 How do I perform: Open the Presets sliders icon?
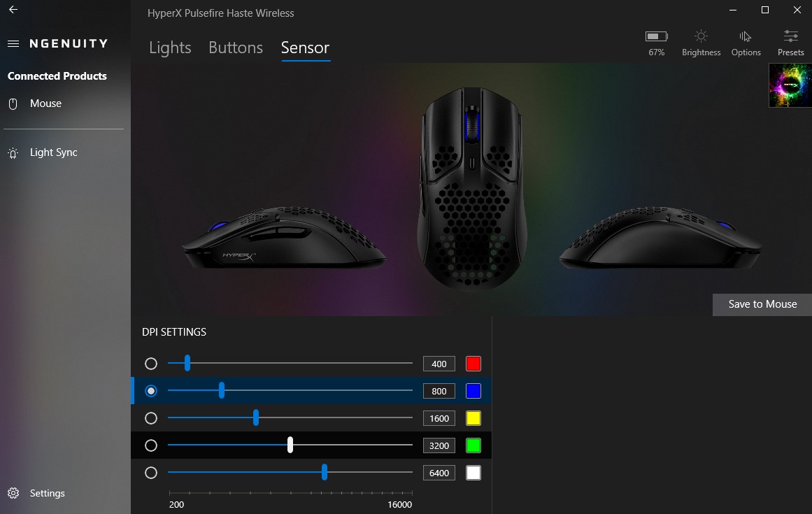(790, 36)
